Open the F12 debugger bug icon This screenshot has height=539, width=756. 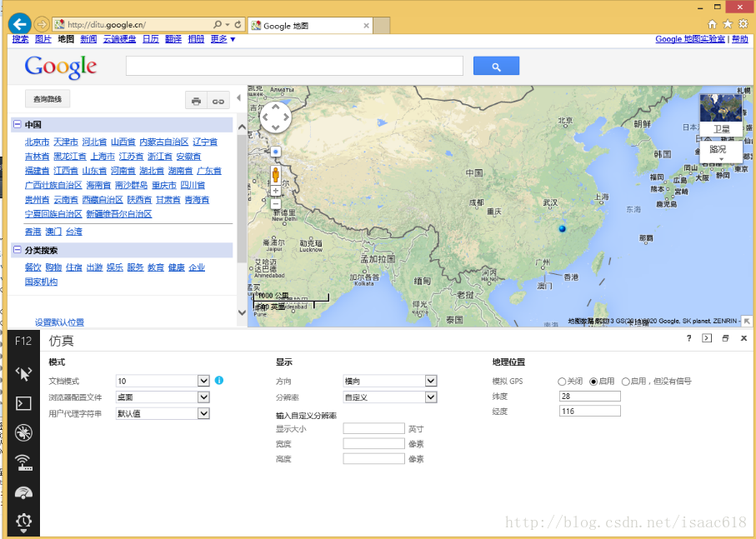pyautogui.click(x=23, y=433)
